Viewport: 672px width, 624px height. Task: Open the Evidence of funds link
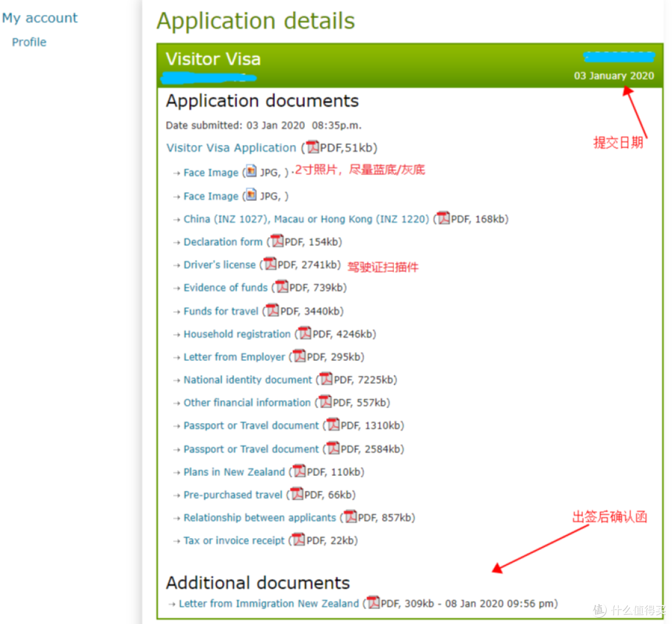(225, 287)
